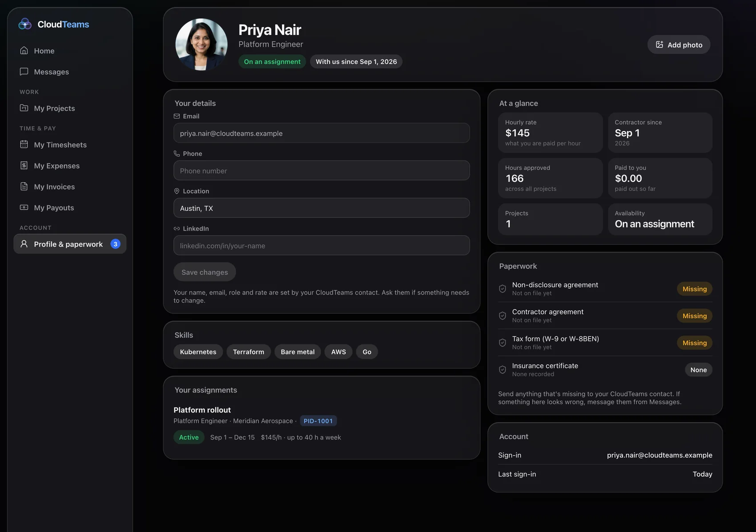Screen dimensions: 756x532
Task: Click the CloudTeams logo icon
Action: (x=25, y=24)
